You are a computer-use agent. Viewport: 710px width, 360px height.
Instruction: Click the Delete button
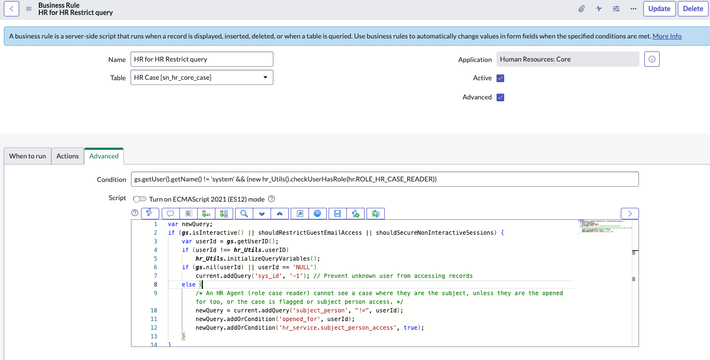click(x=693, y=9)
